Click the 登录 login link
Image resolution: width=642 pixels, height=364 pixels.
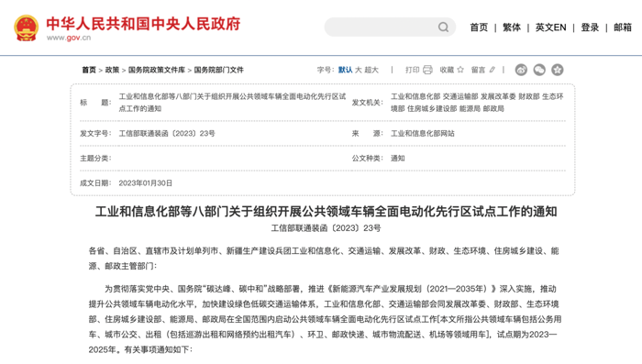[x=590, y=28]
